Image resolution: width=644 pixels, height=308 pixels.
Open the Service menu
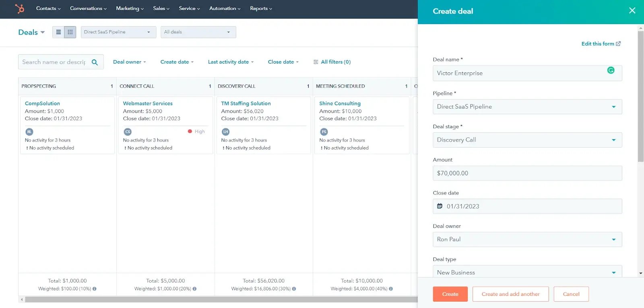click(x=189, y=8)
